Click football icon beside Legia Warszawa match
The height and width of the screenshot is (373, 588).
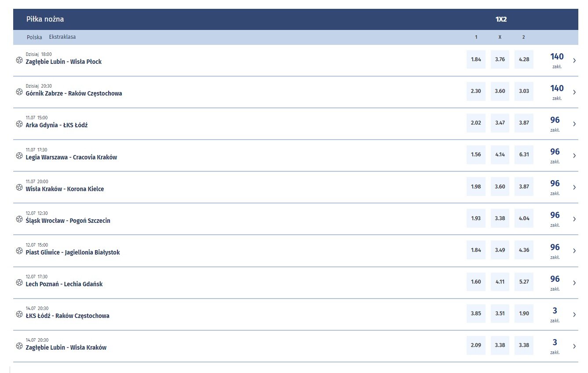coord(19,155)
